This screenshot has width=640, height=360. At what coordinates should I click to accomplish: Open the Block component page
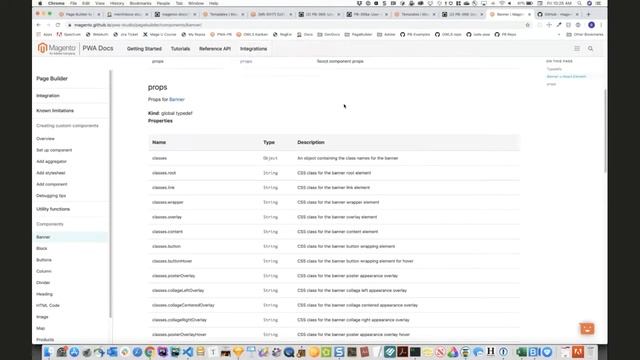42,249
